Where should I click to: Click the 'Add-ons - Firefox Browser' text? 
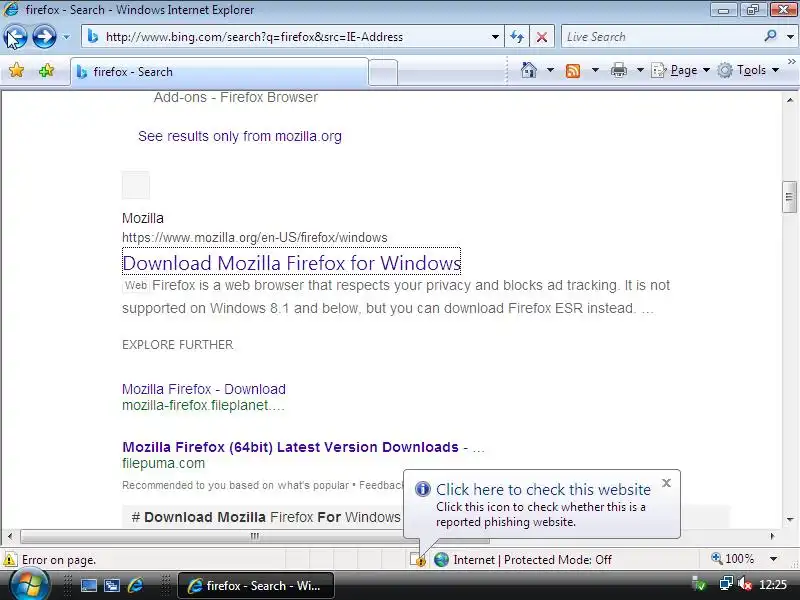(236, 97)
